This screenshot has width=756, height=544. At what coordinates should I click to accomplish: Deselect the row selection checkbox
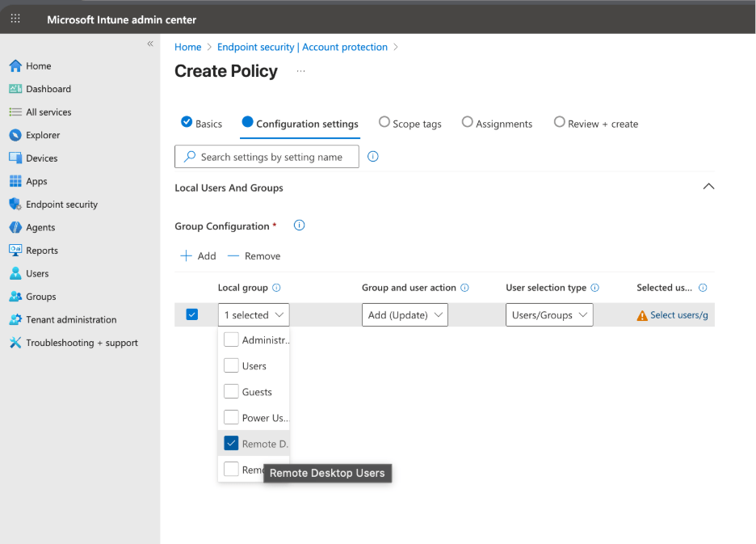point(191,314)
